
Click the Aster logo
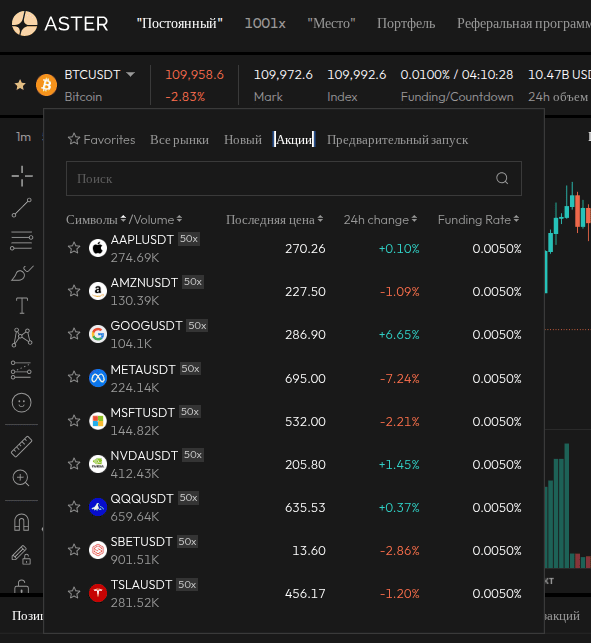pyautogui.click(x=60, y=23)
